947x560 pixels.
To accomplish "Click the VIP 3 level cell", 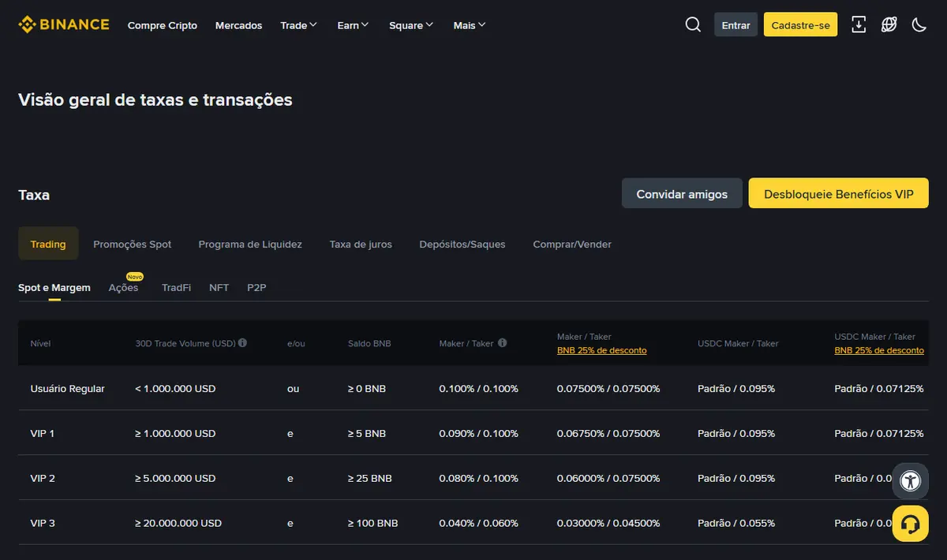I will pos(43,523).
